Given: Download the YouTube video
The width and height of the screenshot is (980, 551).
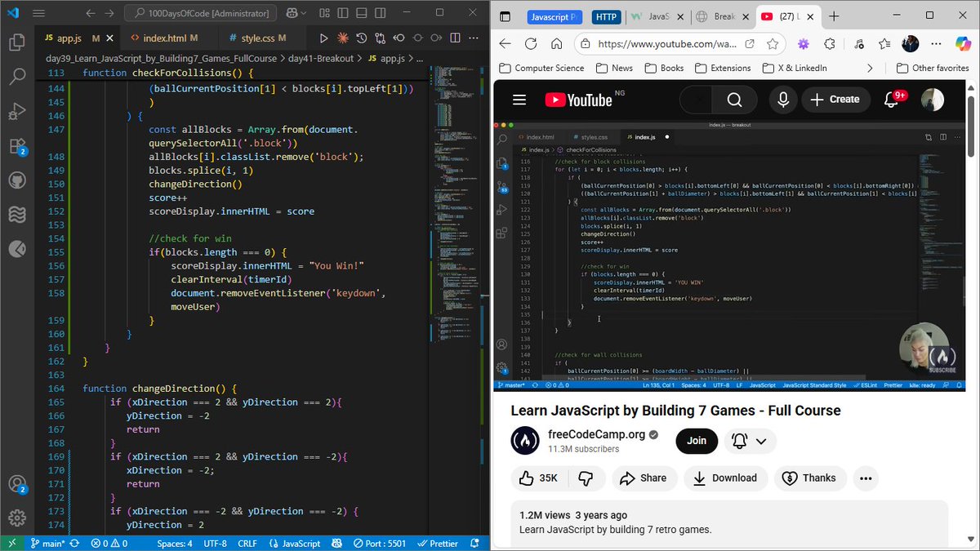Looking at the screenshot, I should 725,478.
